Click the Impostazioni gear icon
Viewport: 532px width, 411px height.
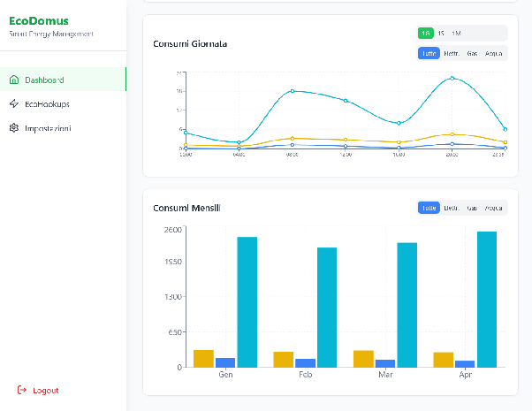14,128
